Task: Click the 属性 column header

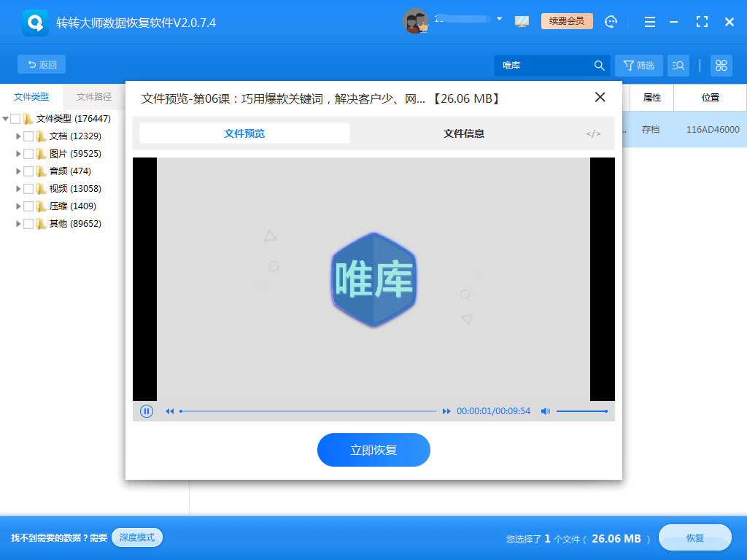Action: [651, 98]
